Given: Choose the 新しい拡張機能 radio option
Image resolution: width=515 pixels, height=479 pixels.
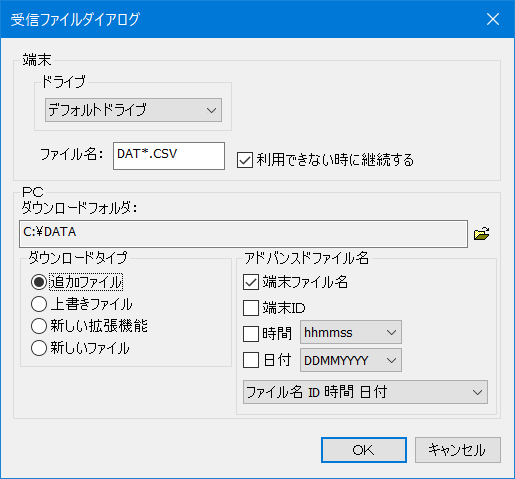Looking at the screenshot, I should [x=39, y=326].
